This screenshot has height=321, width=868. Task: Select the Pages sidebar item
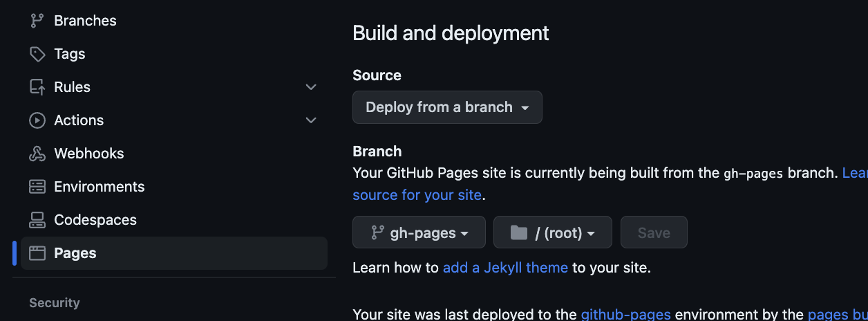click(x=174, y=253)
